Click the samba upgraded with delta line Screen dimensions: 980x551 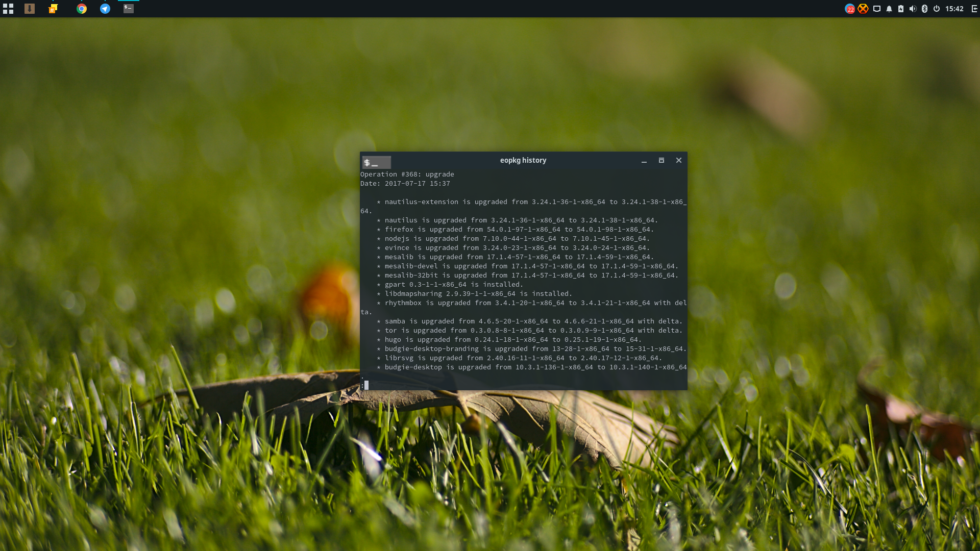tap(530, 321)
